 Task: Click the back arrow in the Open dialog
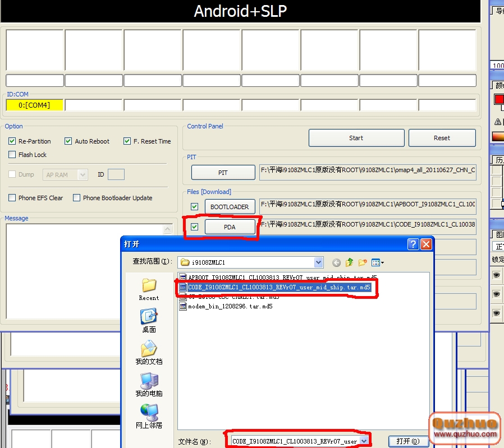336,263
